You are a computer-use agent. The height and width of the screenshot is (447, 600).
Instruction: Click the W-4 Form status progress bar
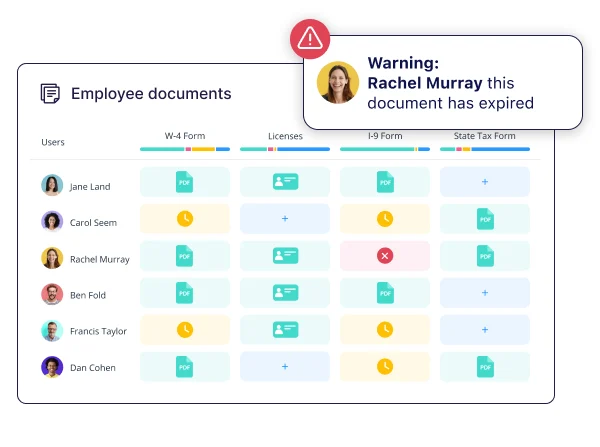[185, 149]
